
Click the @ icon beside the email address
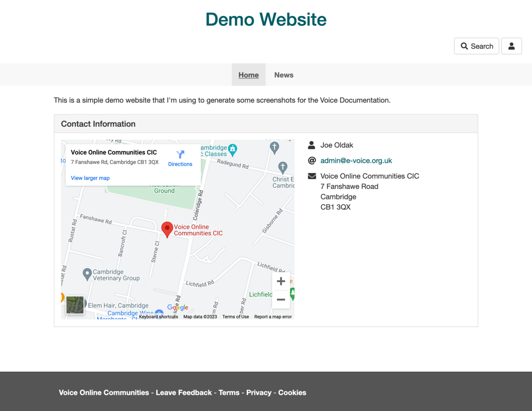tap(311, 160)
